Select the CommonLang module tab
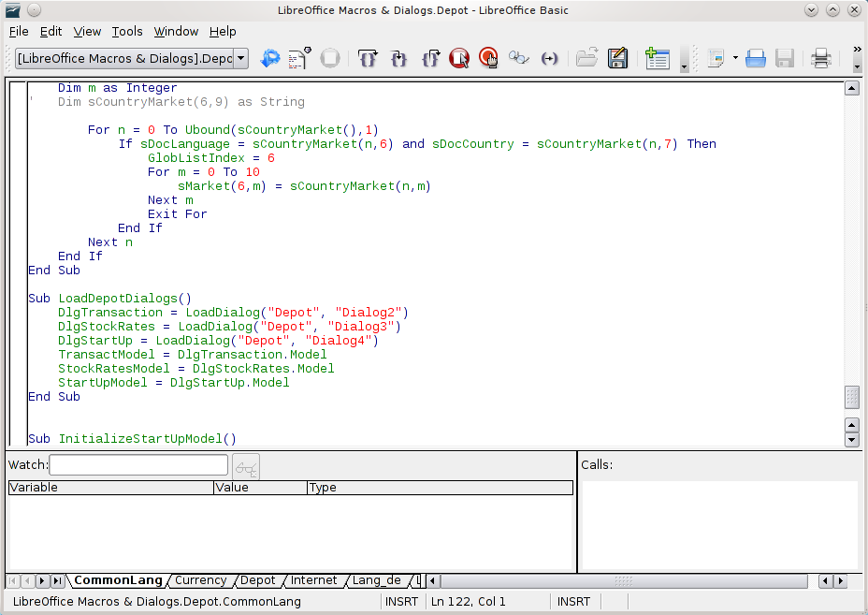Viewport: 868px width, 615px height. click(118, 580)
